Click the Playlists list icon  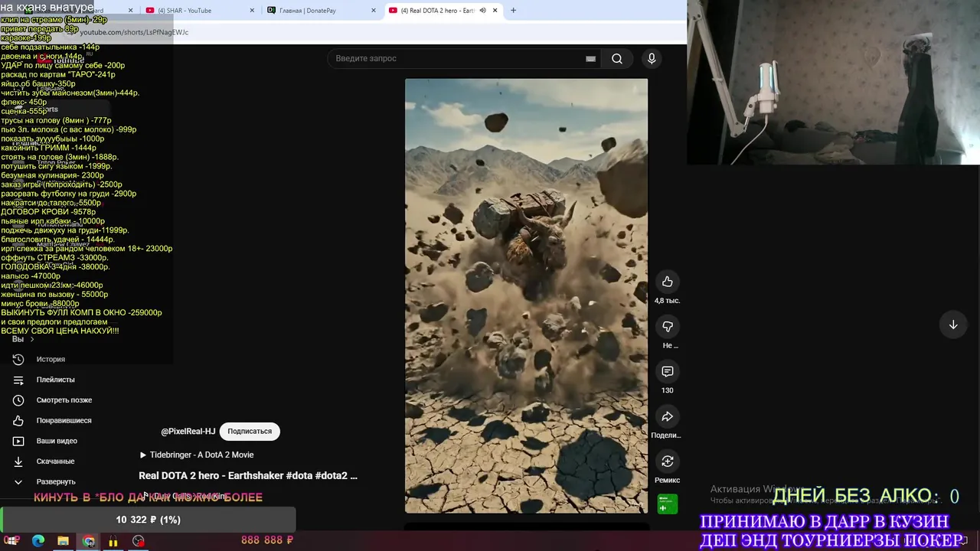(x=18, y=380)
